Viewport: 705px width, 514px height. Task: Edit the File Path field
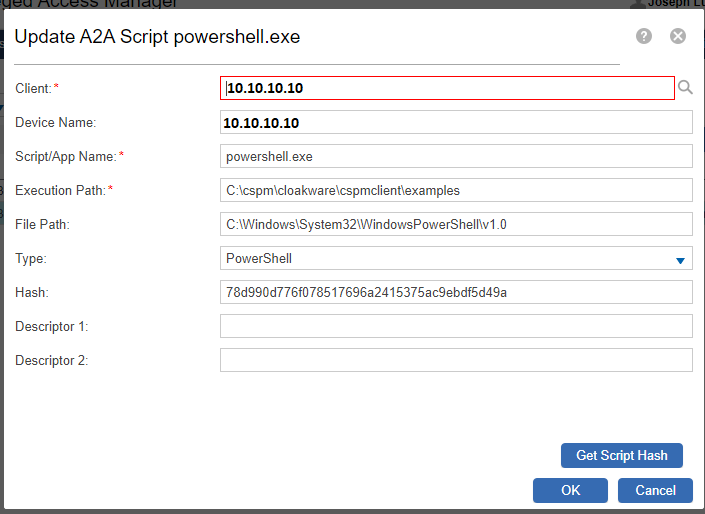pyautogui.click(x=456, y=224)
